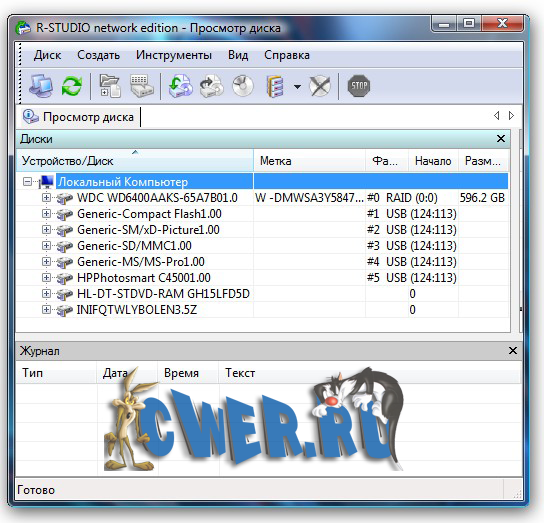Click the Просмотр диска tab icon
This screenshot has width=544, height=523.
click(31, 117)
